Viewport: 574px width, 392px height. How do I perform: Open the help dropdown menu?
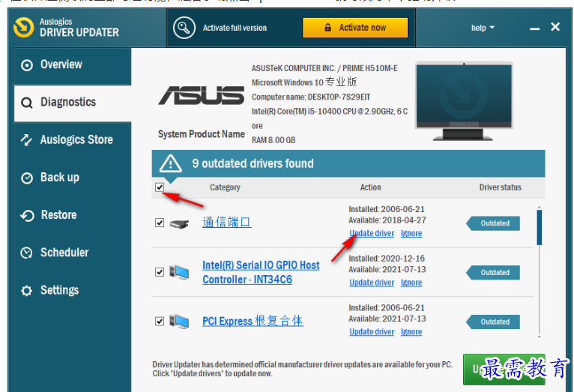[x=483, y=28]
